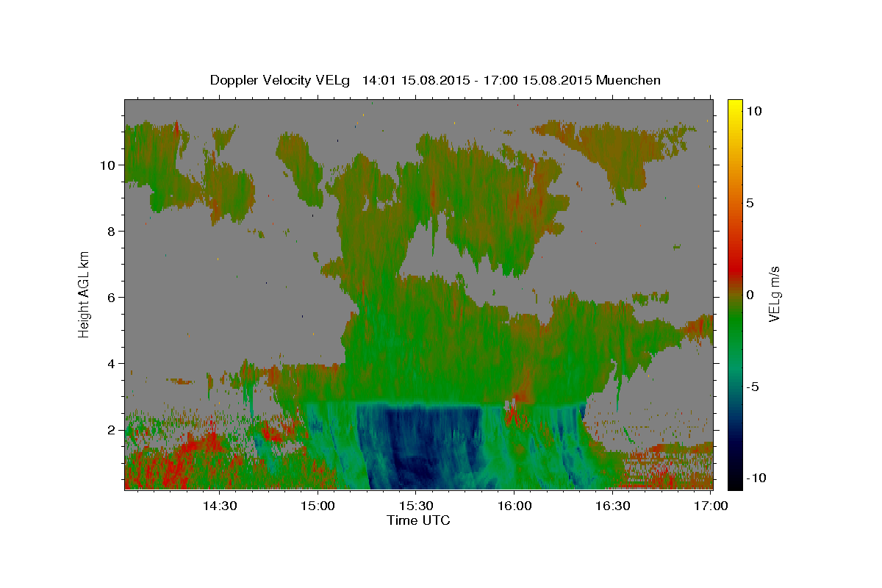Click the '15:00' time tick label
Screen dimensions: 882x588
click(x=318, y=506)
